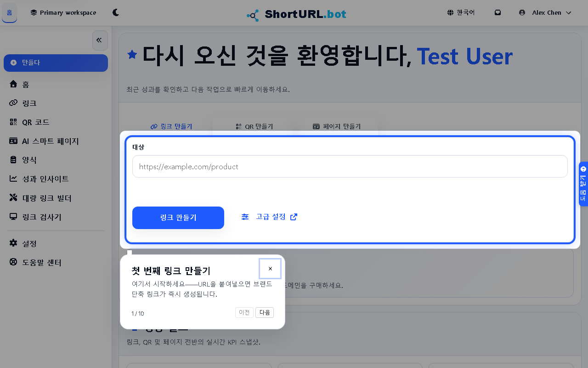This screenshot has height=368, width=588.
Task: Click the card icon beside AI 스마트 페이지
Action: [x=13, y=141]
